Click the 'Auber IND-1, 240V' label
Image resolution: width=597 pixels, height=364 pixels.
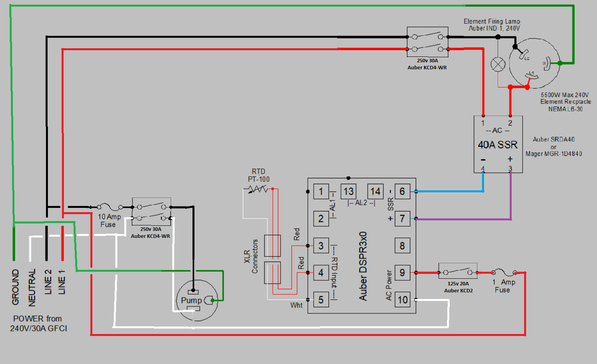pyautogui.click(x=494, y=28)
